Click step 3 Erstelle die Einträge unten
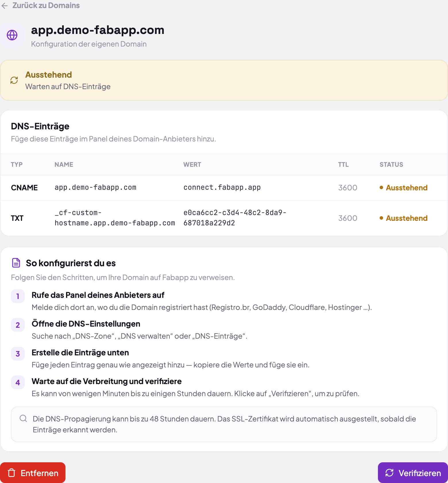The width and height of the screenshot is (448, 483). 80,352
